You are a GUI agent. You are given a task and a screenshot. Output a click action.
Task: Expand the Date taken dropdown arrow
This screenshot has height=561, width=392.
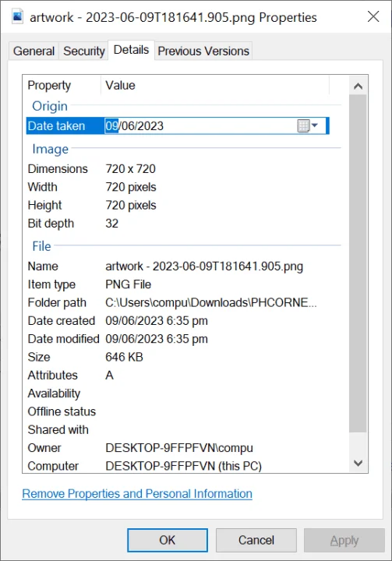click(x=315, y=125)
